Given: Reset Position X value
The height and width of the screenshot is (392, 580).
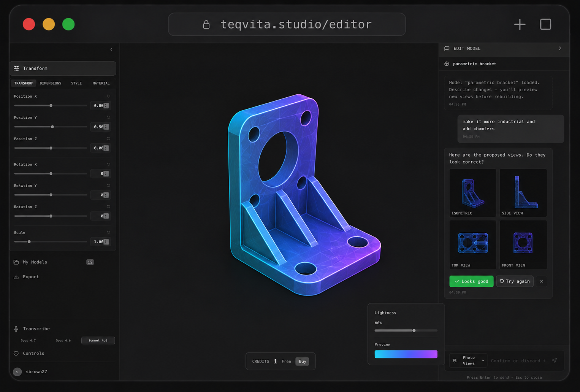Looking at the screenshot, I should click(108, 96).
